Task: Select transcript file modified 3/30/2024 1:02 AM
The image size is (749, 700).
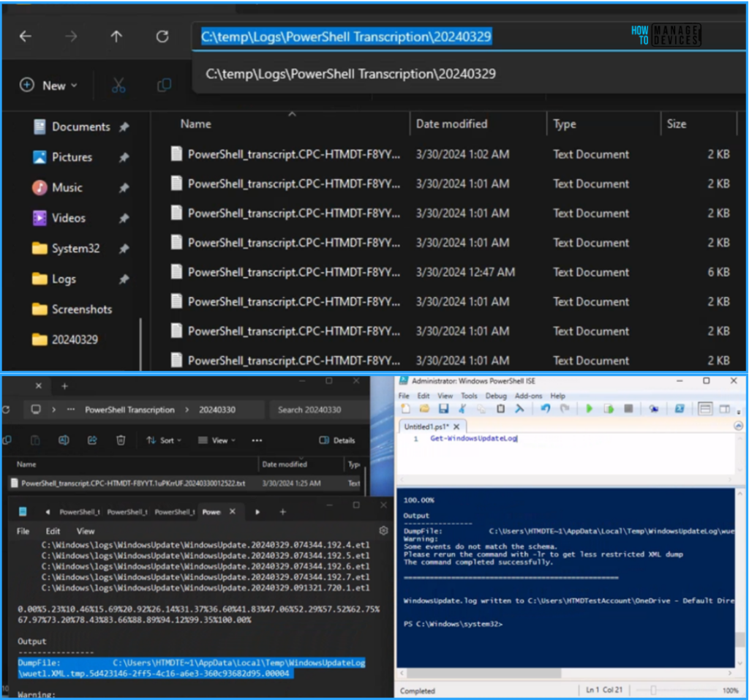Action: point(449,154)
